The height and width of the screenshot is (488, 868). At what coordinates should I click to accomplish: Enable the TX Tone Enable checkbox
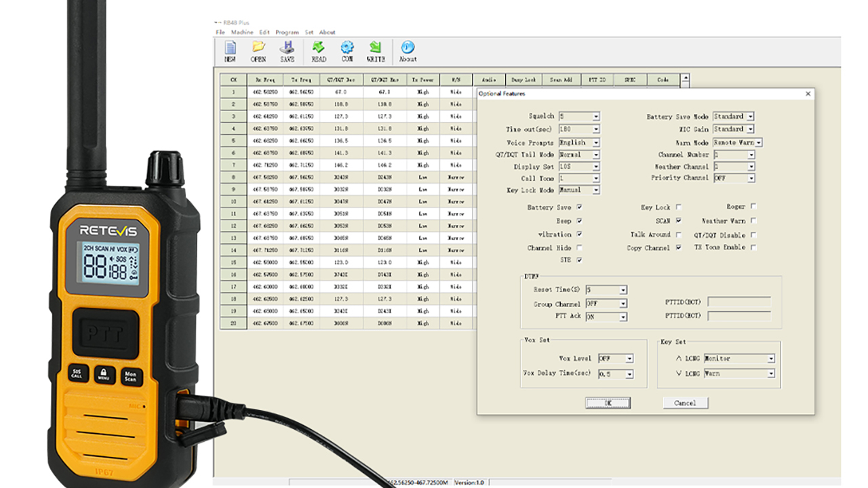point(753,247)
